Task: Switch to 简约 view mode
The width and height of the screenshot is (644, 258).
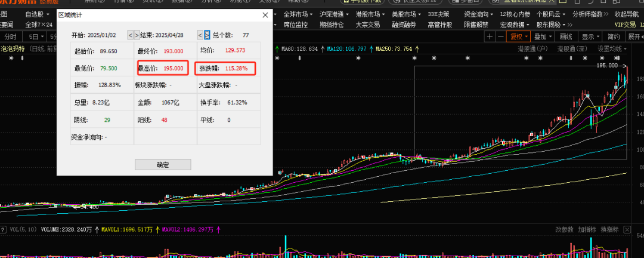Action: pyautogui.click(x=614, y=36)
